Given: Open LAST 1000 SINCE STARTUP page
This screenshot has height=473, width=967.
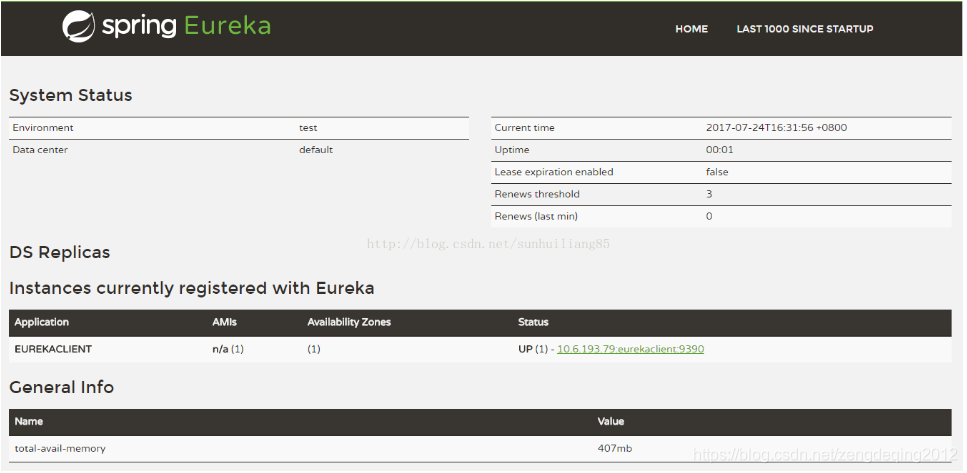Looking at the screenshot, I should [805, 29].
